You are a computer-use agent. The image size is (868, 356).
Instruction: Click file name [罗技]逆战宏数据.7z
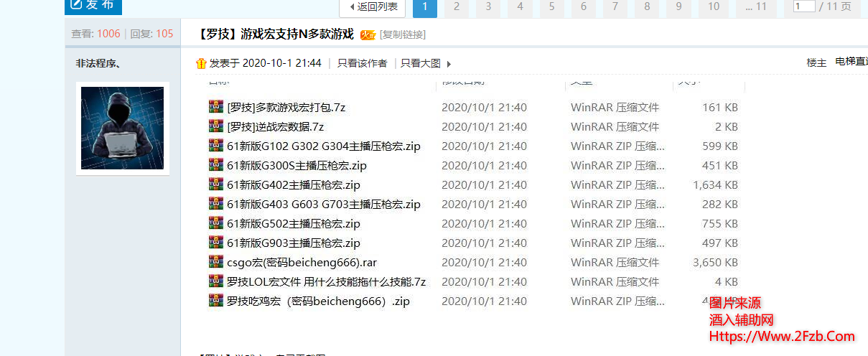(276, 126)
